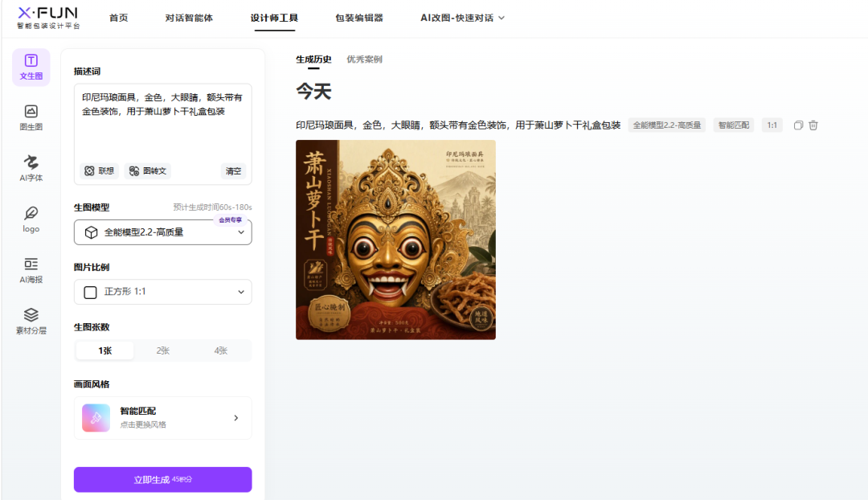Click the X·FUN logo
This screenshot has height=500, width=868.
click(48, 18)
